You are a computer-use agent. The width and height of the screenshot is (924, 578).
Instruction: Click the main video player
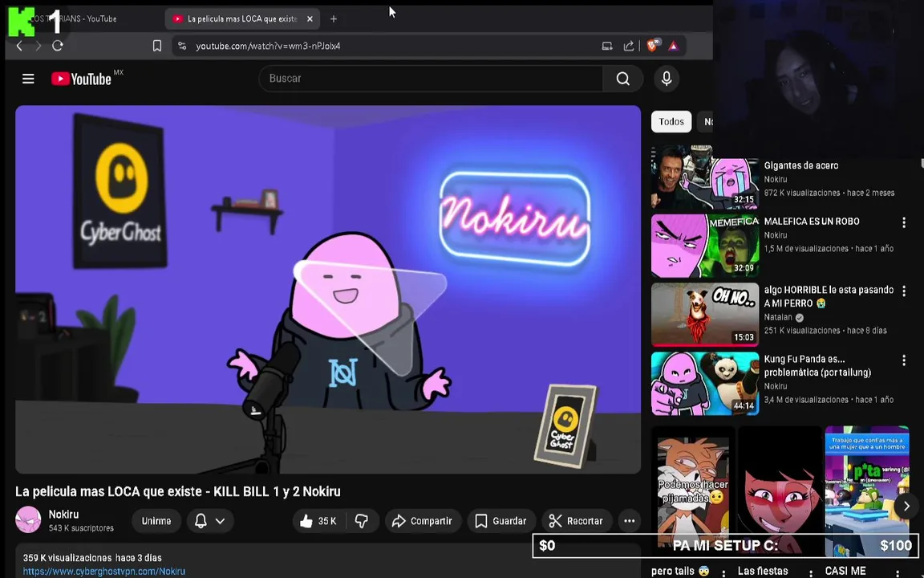(328, 290)
